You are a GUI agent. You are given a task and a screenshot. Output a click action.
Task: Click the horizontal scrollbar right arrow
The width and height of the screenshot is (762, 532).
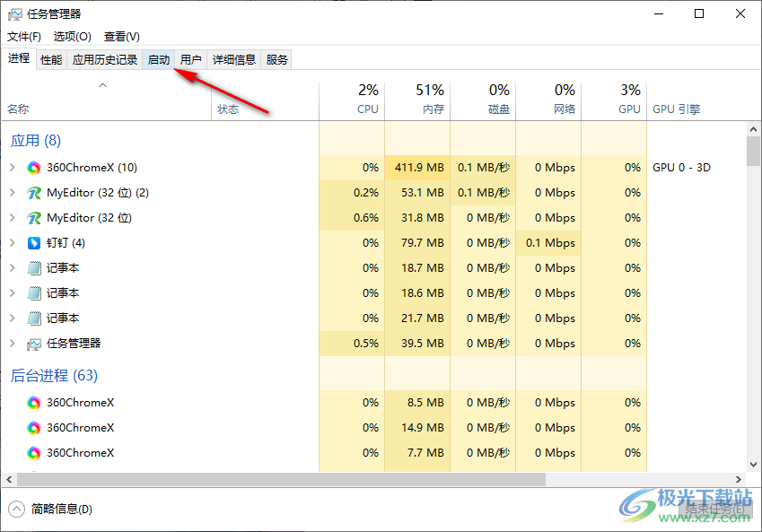(739, 480)
